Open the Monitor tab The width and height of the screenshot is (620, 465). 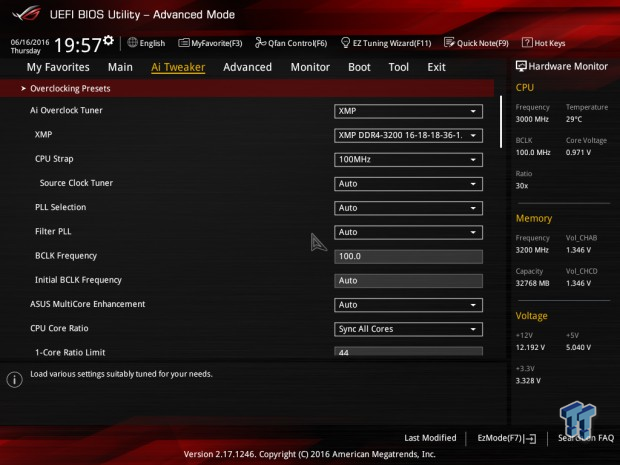(x=310, y=67)
